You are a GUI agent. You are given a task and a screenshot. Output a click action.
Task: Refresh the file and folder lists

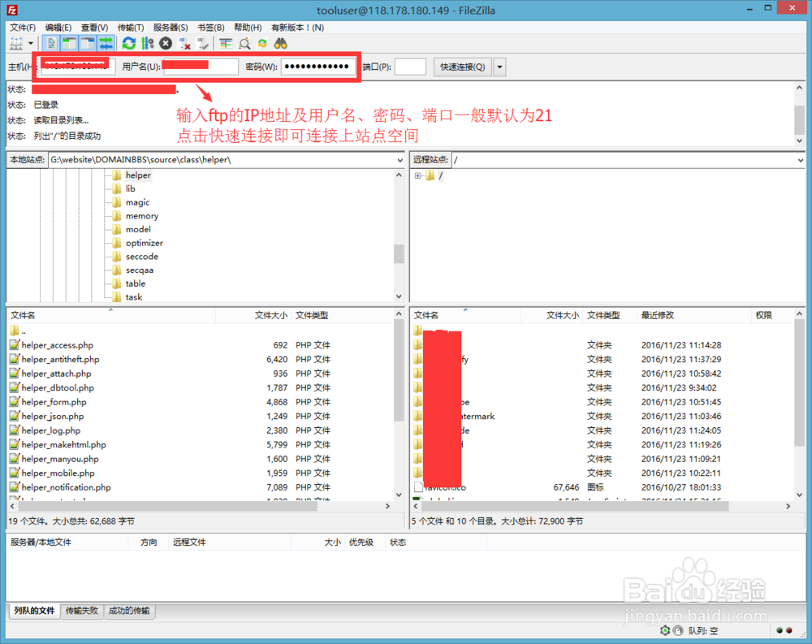(x=128, y=43)
